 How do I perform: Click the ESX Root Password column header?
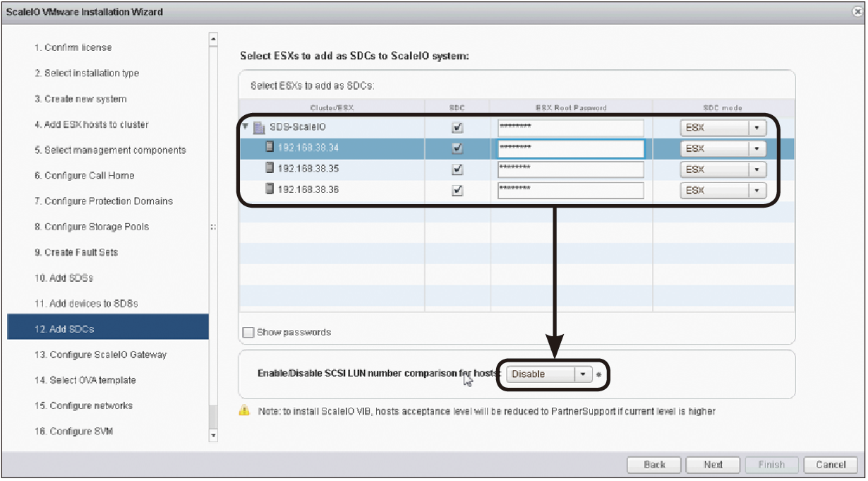pos(571,108)
